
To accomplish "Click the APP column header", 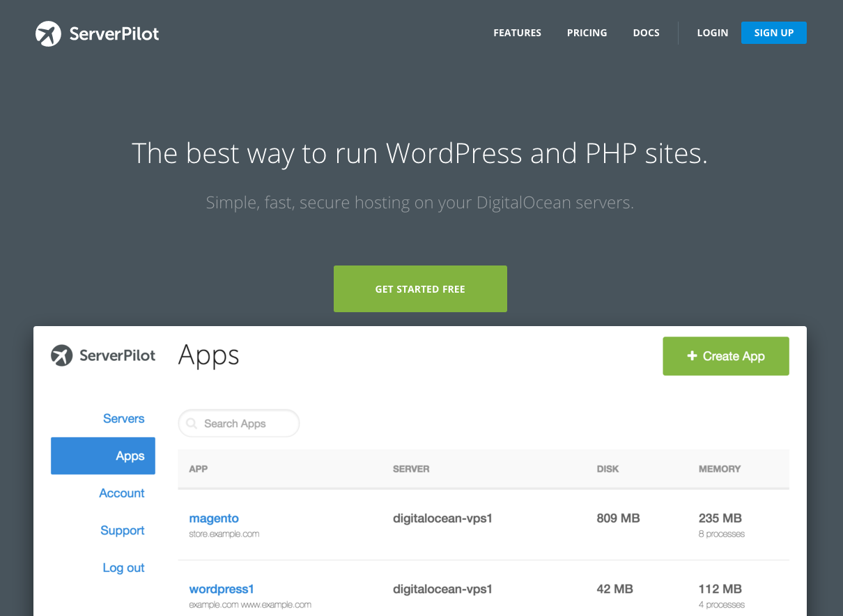I will (199, 469).
